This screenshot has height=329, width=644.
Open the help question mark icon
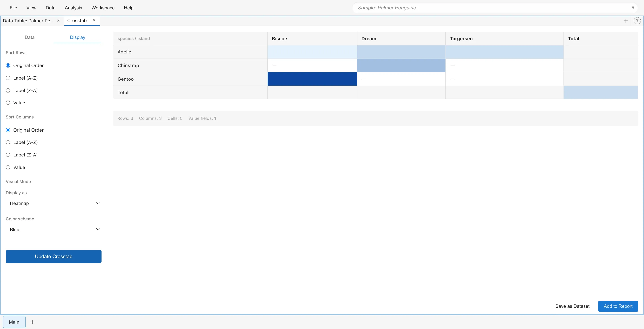pos(637,21)
